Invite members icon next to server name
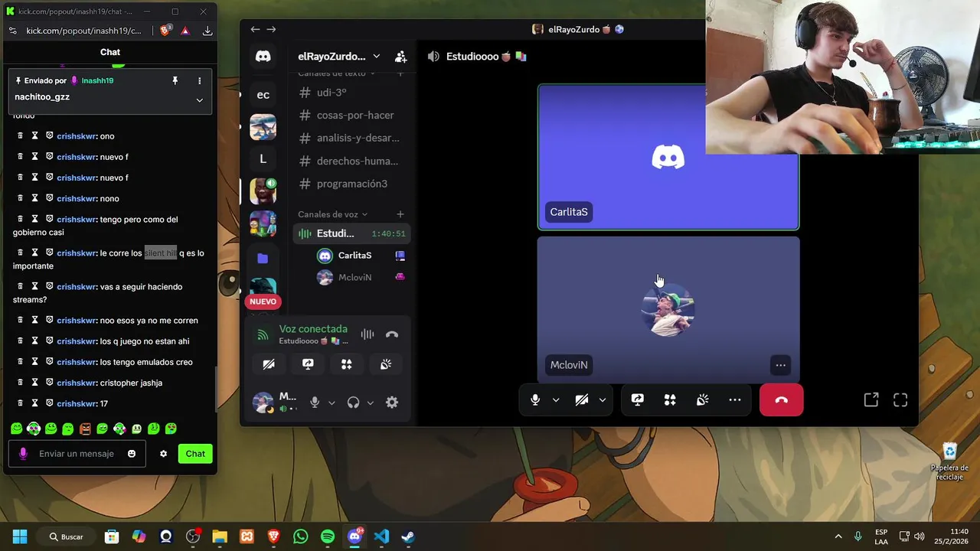 pyautogui.click(x=400, y=57)
